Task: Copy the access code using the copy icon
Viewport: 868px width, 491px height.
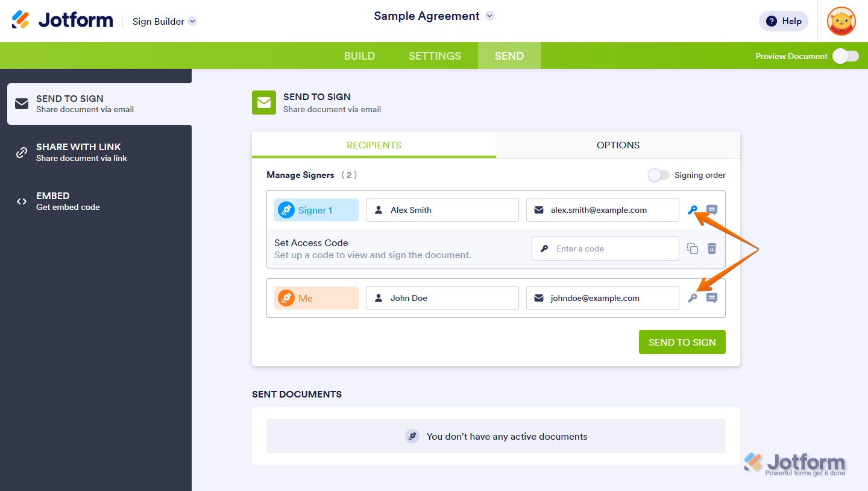Action: click(692, 248)
